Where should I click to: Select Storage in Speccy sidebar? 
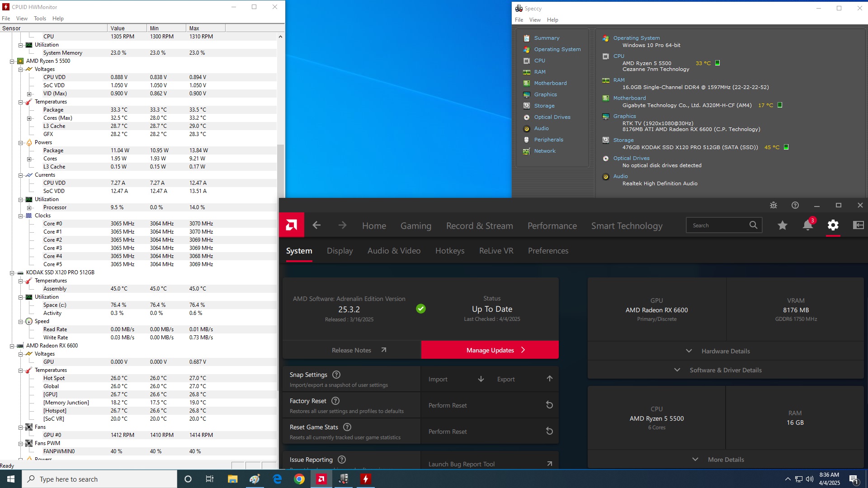coord(544,106)
